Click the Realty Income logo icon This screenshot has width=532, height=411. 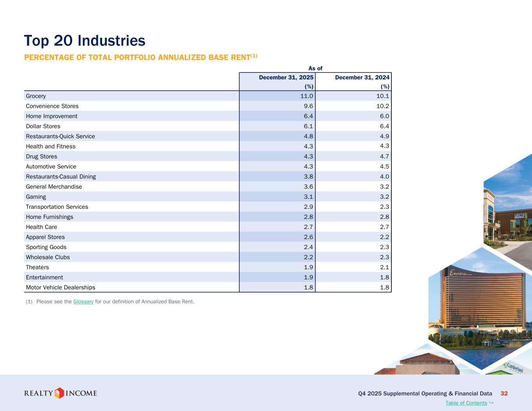click(x=59, y=393)
